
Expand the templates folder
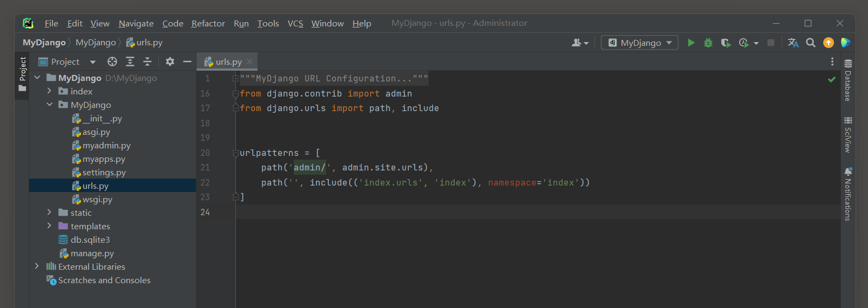(49, 226)
